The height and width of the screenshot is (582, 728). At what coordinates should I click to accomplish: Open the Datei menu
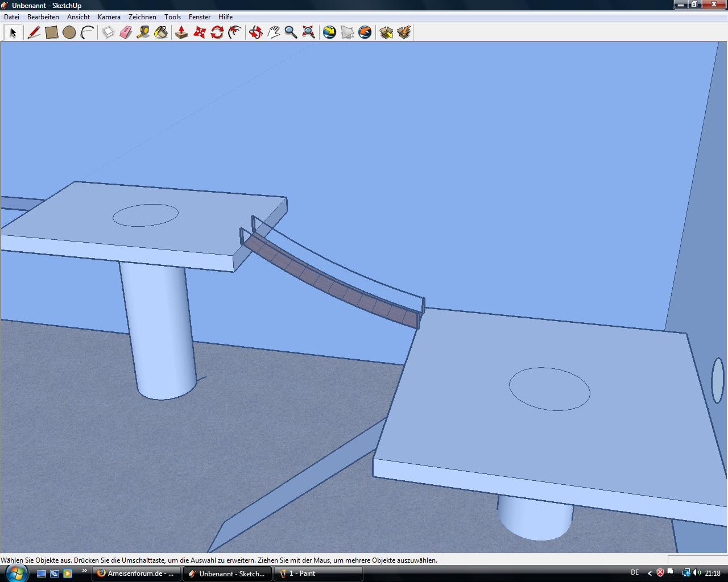[11, 17]
